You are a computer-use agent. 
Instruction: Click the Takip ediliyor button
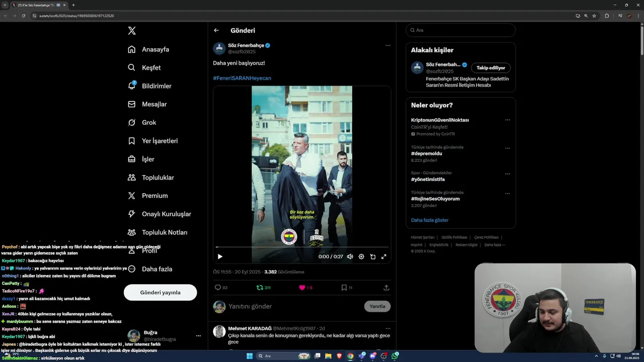click(x=491, y=68)
